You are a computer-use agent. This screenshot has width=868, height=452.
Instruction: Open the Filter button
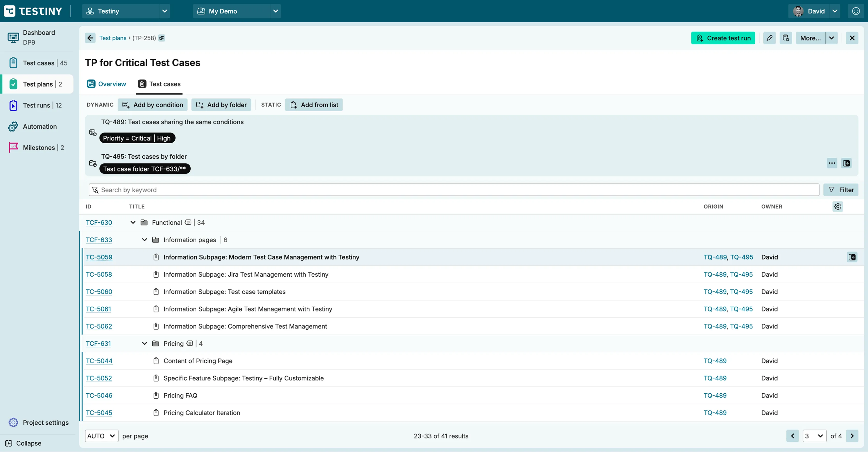coord(841,190)
